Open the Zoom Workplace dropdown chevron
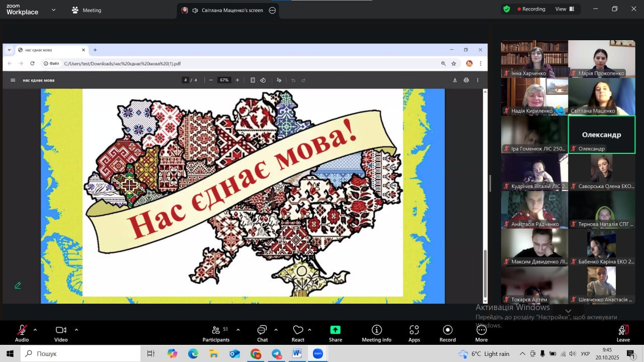The image size is (644, 362). [54, 10]
